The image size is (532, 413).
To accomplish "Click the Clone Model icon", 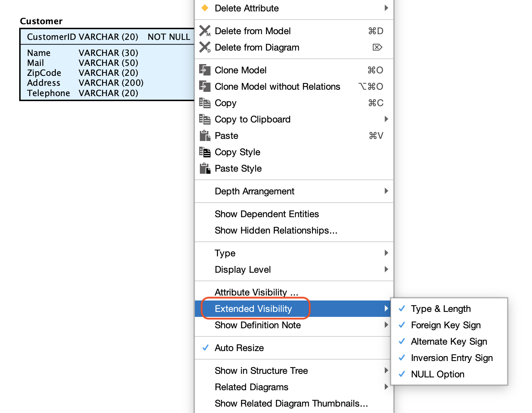I will [x=204, y=70].
